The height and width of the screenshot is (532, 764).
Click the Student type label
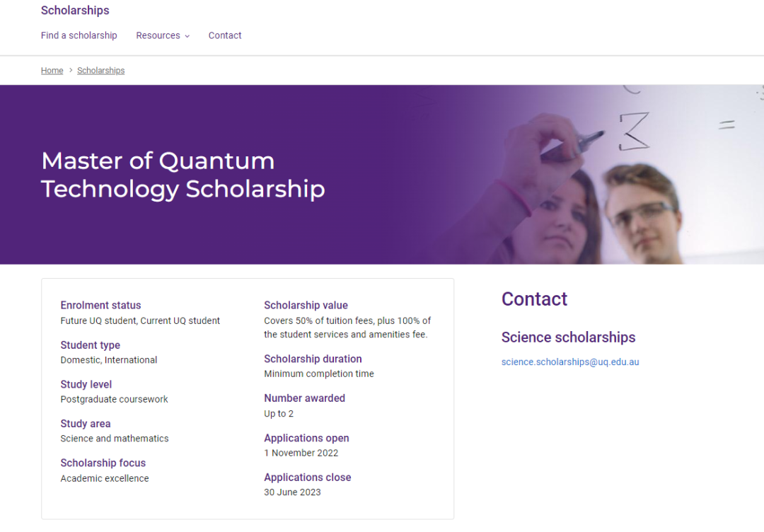click(90, 345)
